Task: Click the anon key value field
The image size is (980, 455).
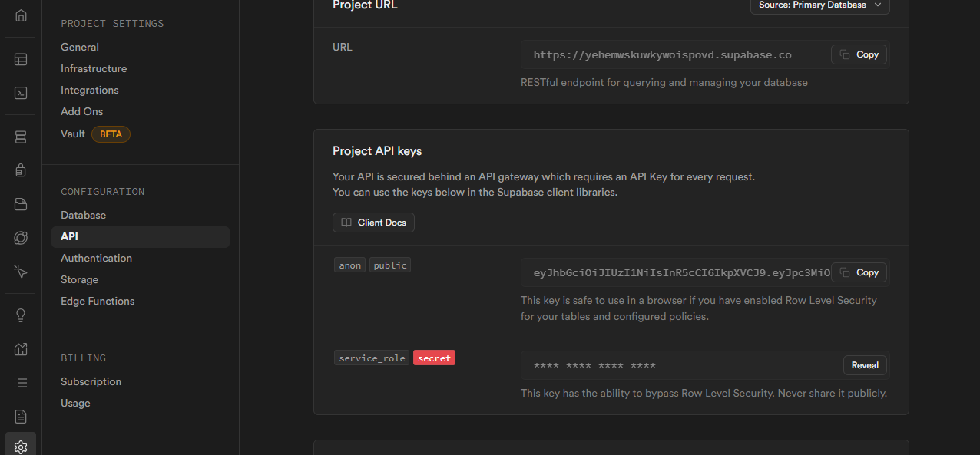Action: (x=705, y=272)
